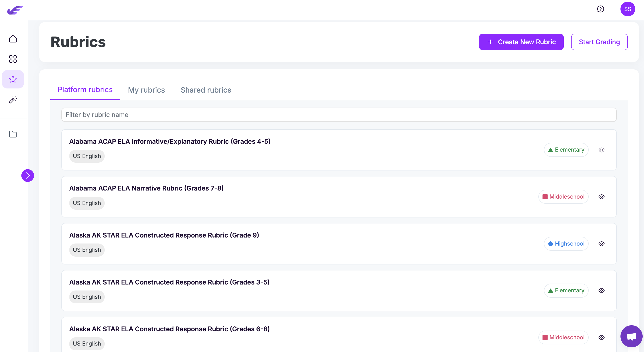Click the green Elementary tag on first rubric

pyautogui.click(x=566, y=150)
